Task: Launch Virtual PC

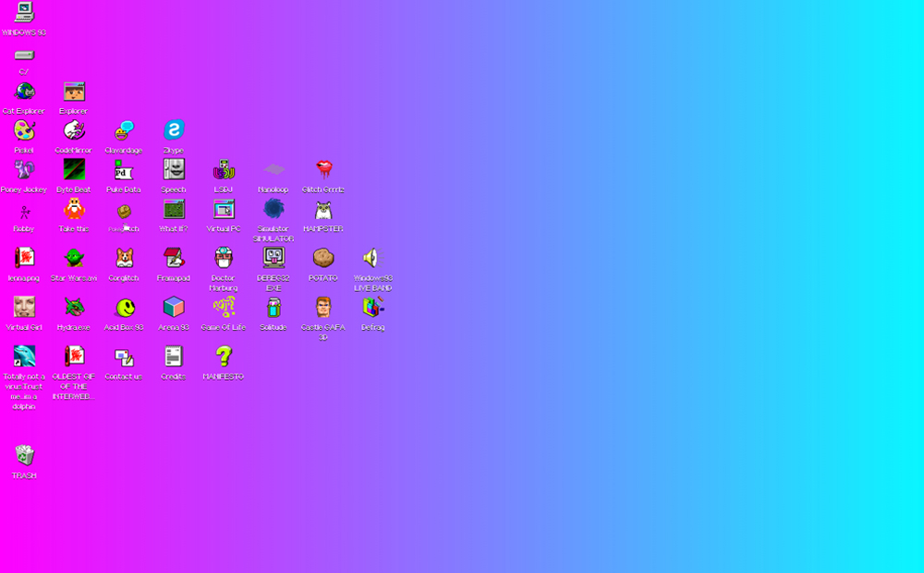Action: [x=224, y=209]
